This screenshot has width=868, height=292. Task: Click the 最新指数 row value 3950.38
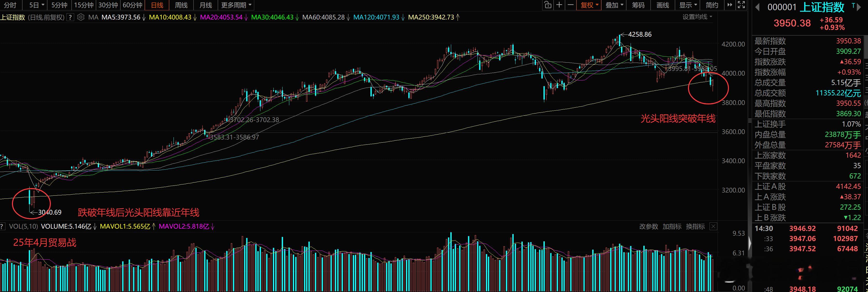click(x=848, y=41)
